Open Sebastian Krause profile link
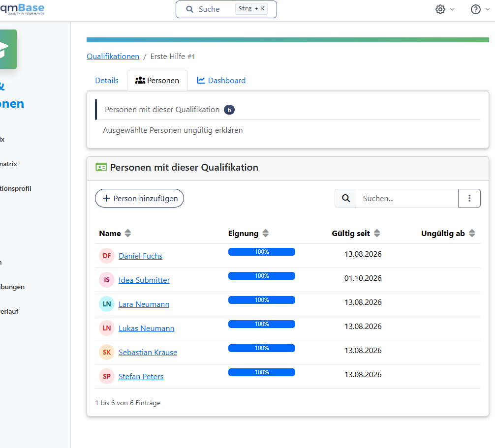Image resolution: width=495 pixels, height=448 pixels. tap(148, 352)
